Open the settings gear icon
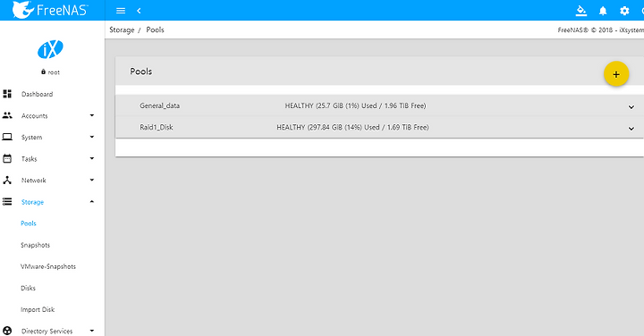 [624, 11]
